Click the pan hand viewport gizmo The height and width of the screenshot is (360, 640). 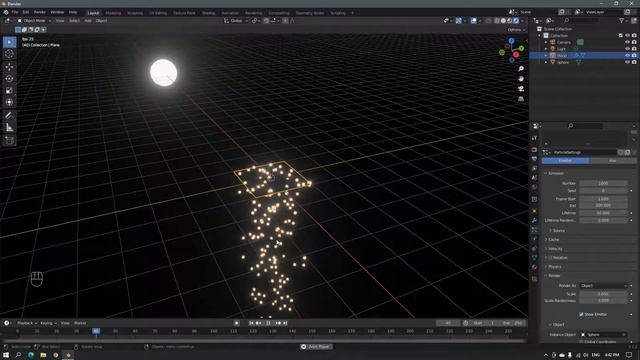[521, 79]
